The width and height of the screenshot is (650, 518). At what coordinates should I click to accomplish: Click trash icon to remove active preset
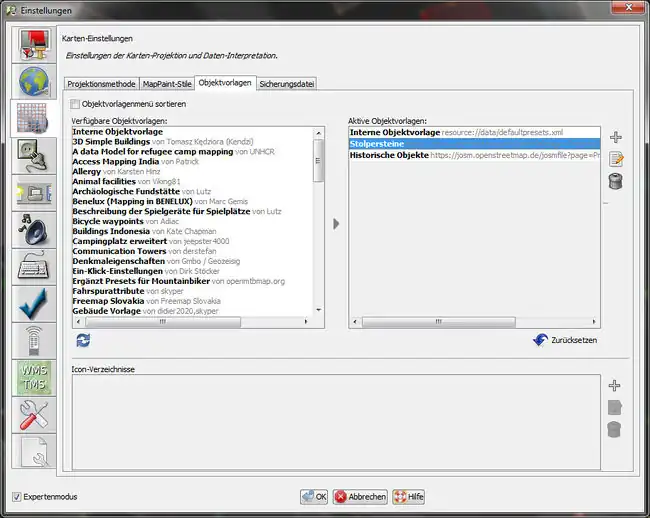615,181
